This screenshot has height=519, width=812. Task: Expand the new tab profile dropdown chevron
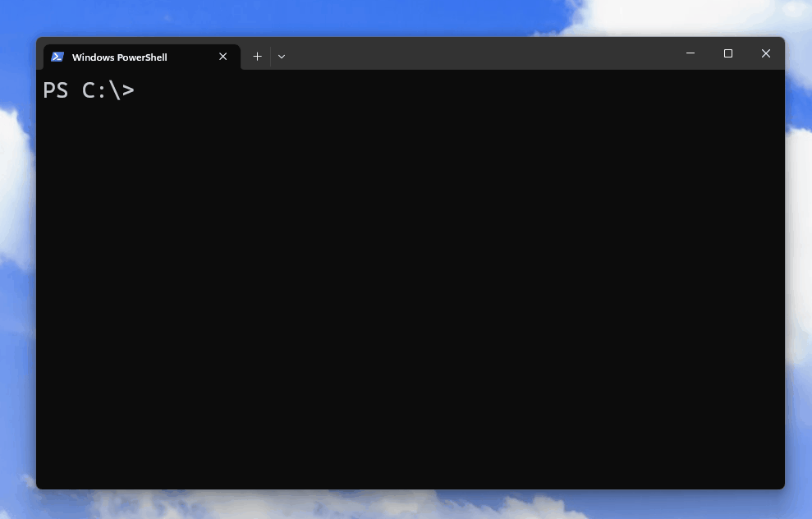click(281, 57)
